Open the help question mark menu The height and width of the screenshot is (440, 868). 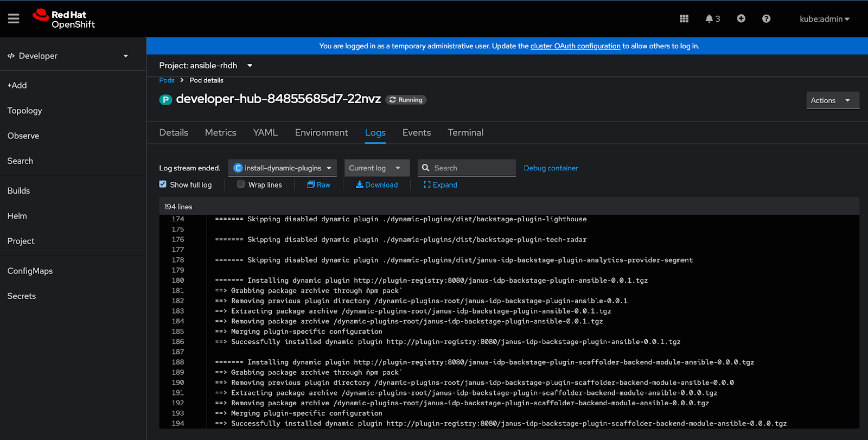tap(766, 19)
